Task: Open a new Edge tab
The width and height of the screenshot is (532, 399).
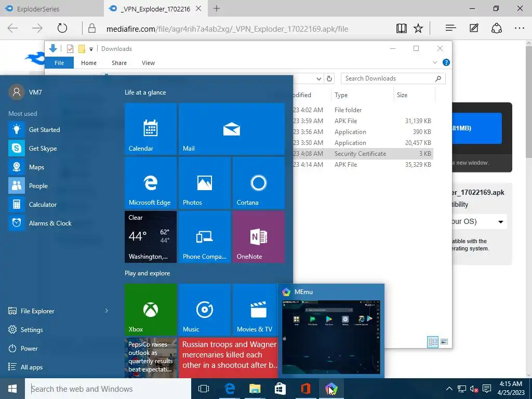Action: pos(217,8)
